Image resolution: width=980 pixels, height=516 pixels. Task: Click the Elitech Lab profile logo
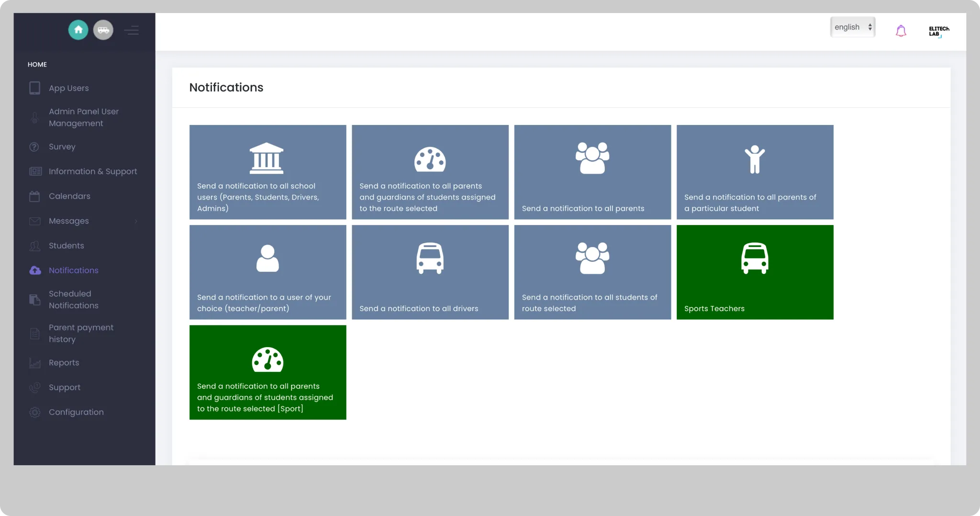[x=938, y=31]
